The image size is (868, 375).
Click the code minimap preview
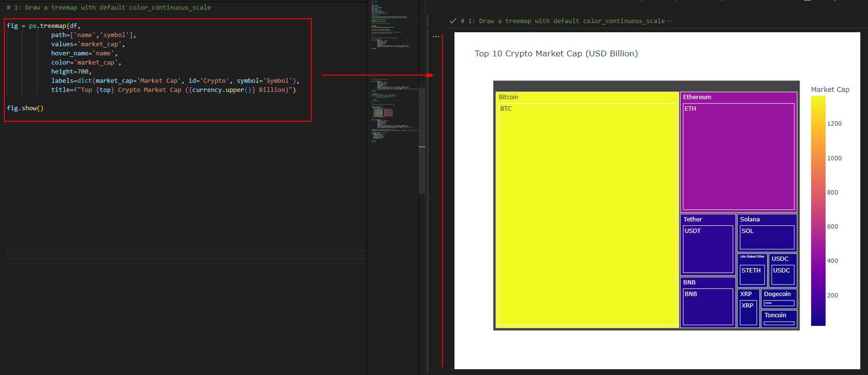click(394, 72)
